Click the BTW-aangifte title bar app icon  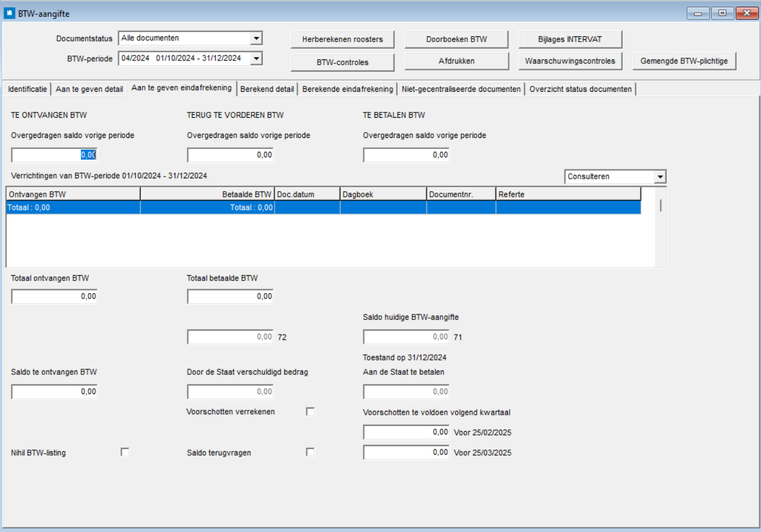point(9,13)
